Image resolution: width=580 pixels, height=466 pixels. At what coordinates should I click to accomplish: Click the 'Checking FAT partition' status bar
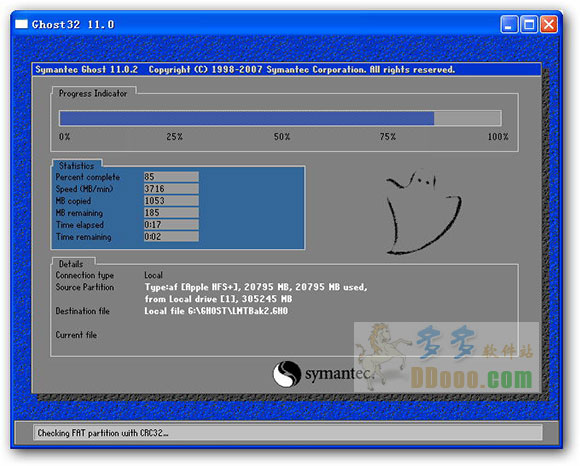[288, 433]
